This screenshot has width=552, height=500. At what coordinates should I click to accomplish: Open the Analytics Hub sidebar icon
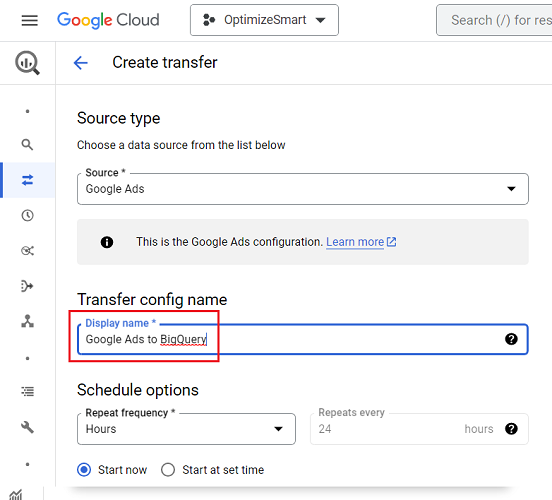27,251
